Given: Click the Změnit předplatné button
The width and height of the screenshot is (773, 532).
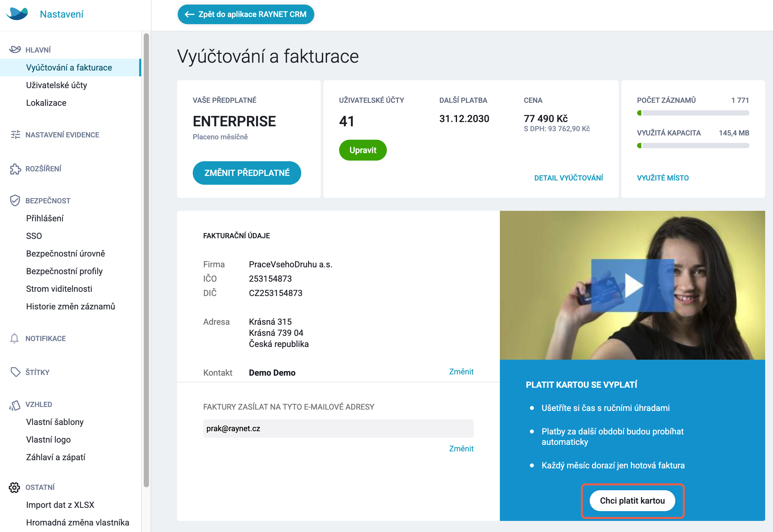Looking at the screenshot, I should (247, 173).
